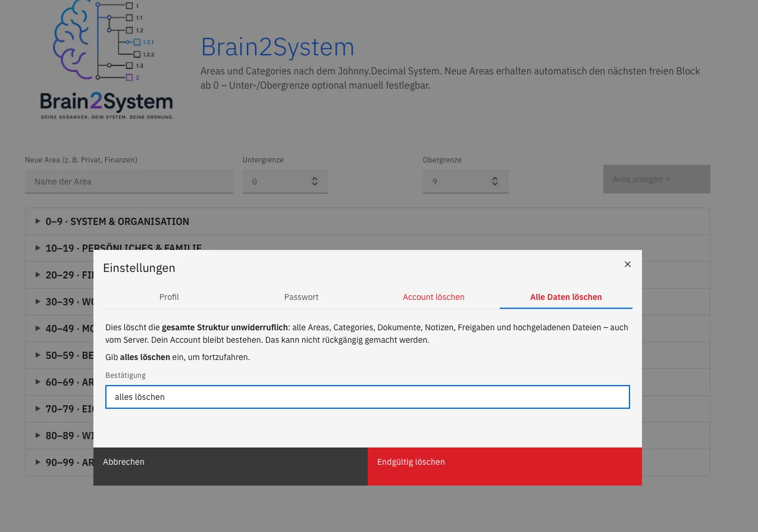Screen dimensions: 758x532
Task: Click the Abbrechen button
Action: (230, 467)
